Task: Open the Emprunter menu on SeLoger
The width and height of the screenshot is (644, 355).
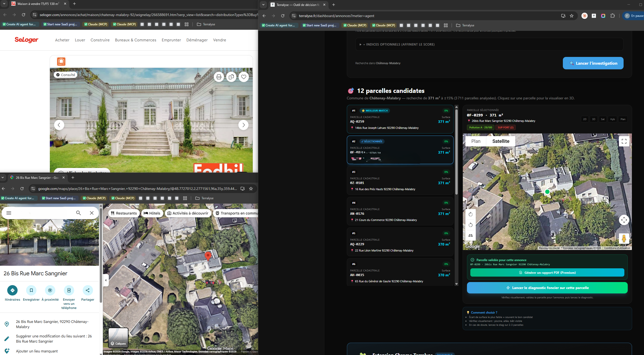Action: pos(171,40)
